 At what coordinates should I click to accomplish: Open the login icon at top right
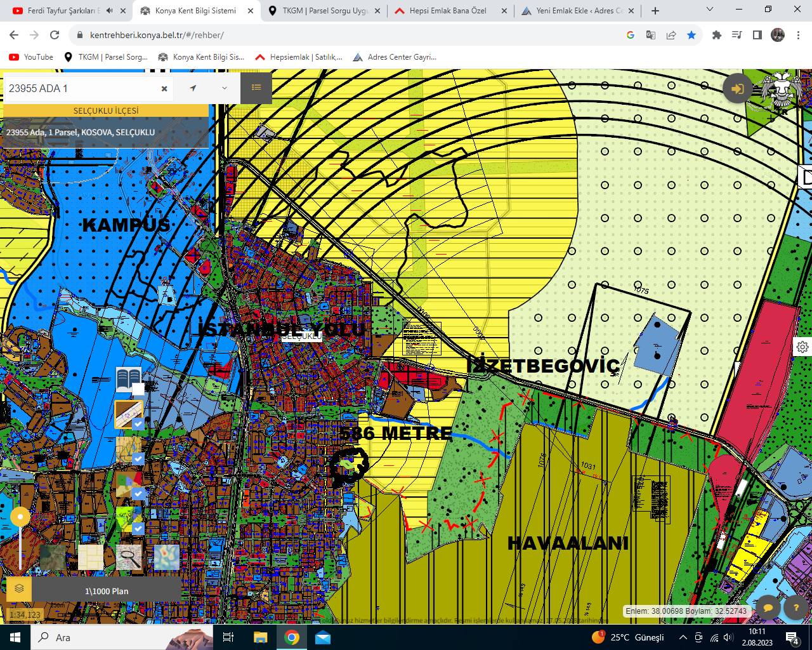[x=738, y=89]
